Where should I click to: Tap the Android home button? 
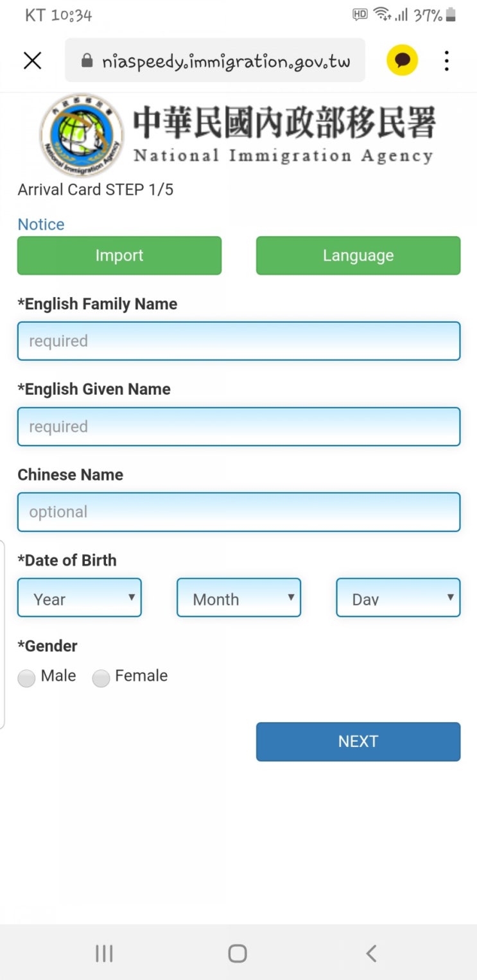[238, 954]
